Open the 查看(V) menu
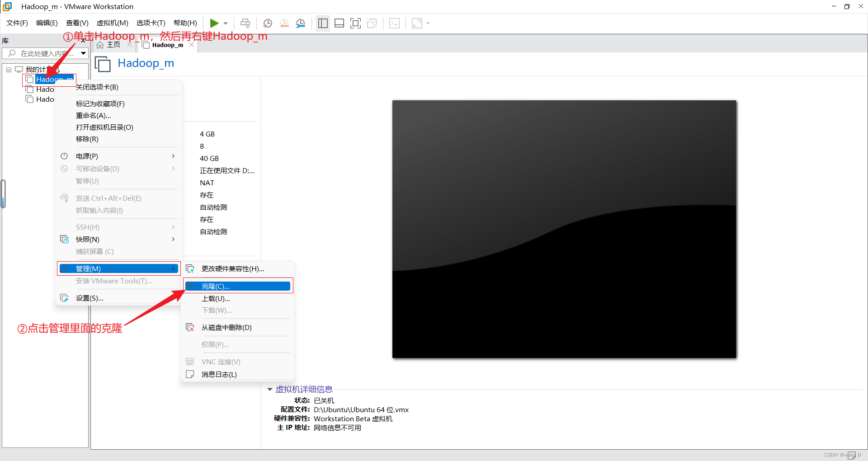This screenshot has height=461, width=868. (77, 23)
